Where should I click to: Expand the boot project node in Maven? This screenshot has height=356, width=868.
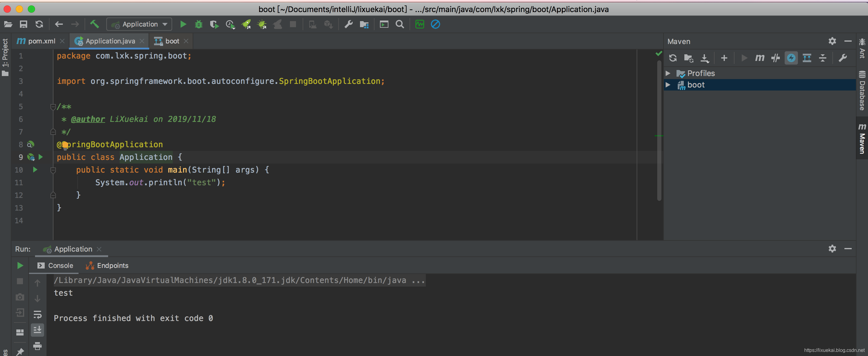tap(668, 85)
